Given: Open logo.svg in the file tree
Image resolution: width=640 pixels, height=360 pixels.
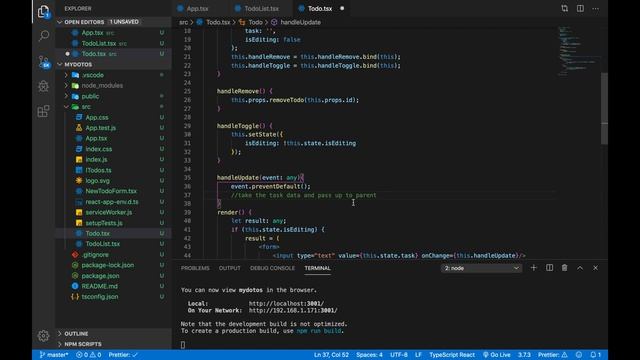Looking at the screenshot, I should [x=97, y=180].
